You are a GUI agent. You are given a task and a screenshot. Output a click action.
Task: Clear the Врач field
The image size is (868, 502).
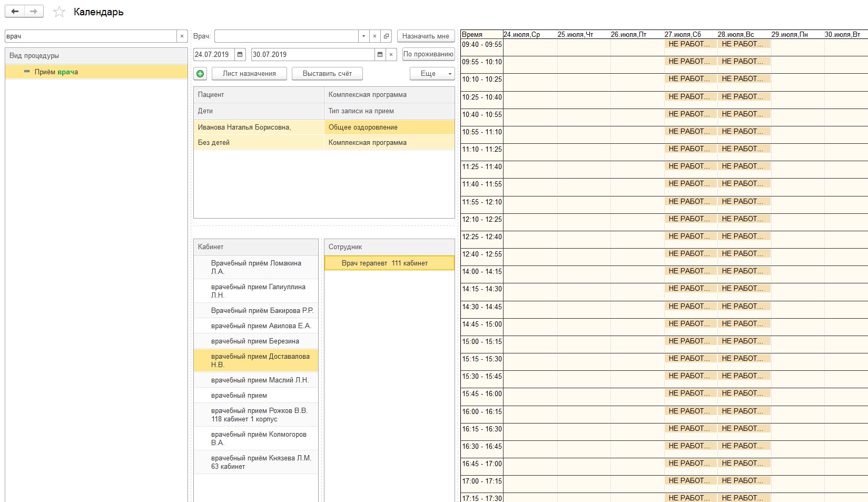(374, 36)
